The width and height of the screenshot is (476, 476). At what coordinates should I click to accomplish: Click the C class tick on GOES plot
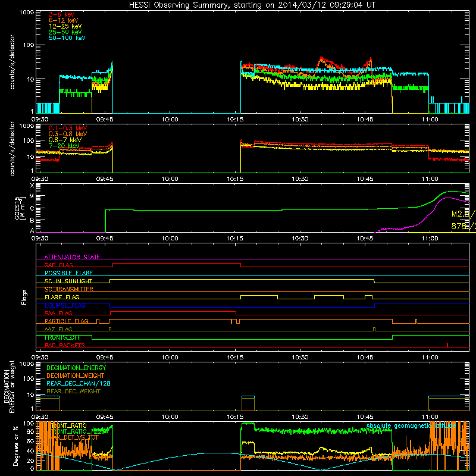tap(32, 208)
